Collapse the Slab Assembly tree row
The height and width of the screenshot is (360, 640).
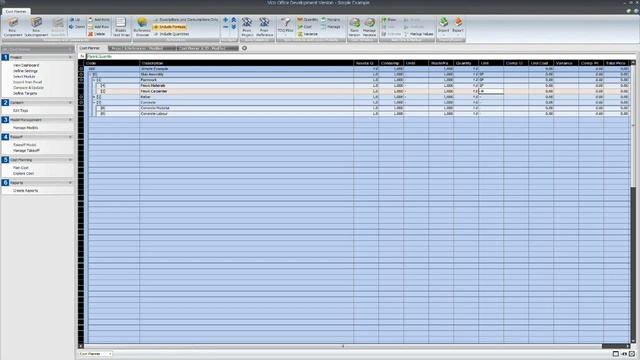90,75
